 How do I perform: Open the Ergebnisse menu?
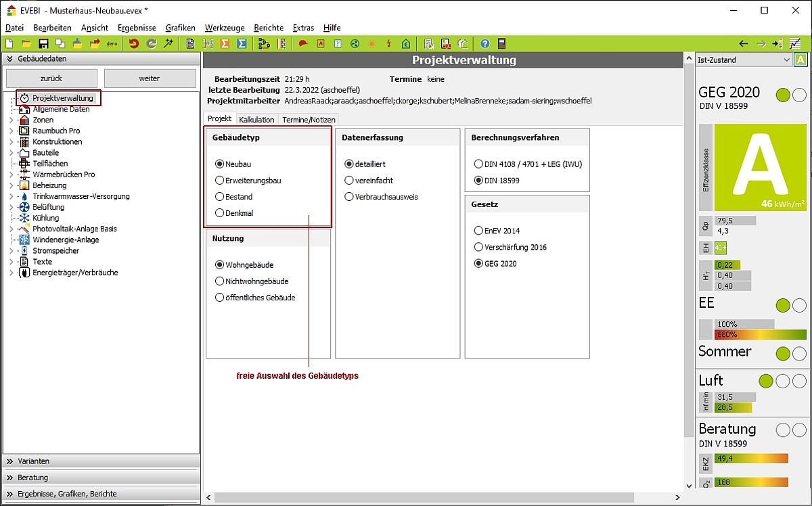pos(137,28)
